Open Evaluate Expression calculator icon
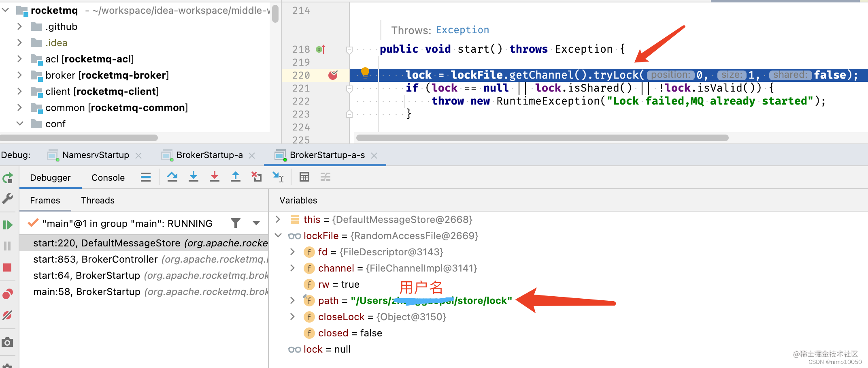Image resolution: width=868 pixels, height=368 pixels. 304,177
